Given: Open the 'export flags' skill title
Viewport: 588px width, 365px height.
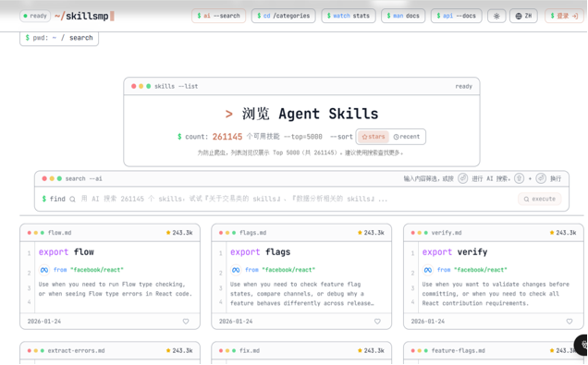Looking at the screenshot, I should 260,252.
